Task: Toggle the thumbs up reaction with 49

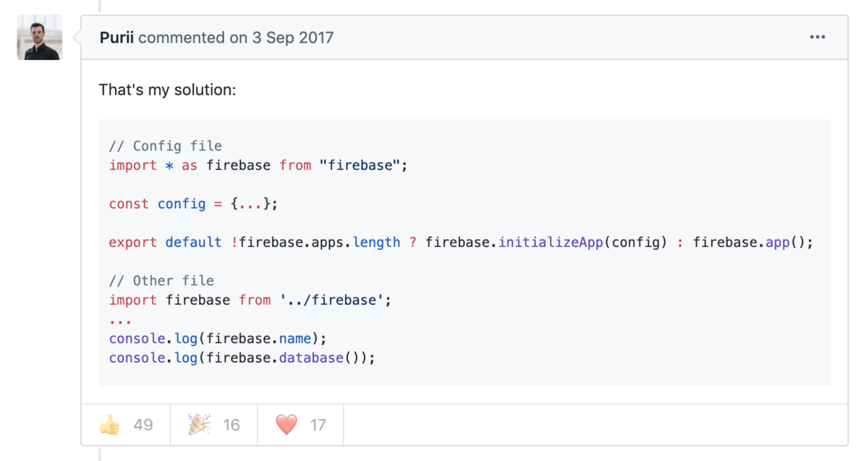Action: [x=126, y=425]
